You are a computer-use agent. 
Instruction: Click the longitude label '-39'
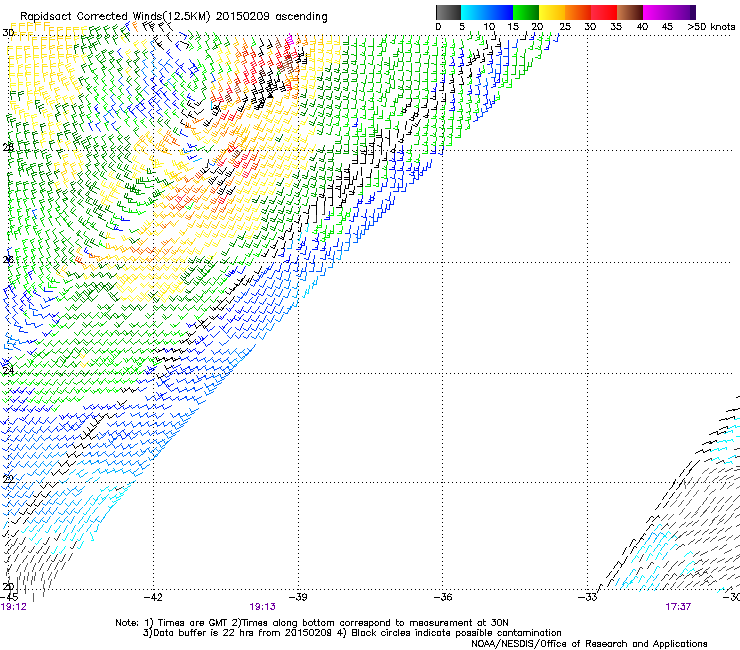point(298,597)
